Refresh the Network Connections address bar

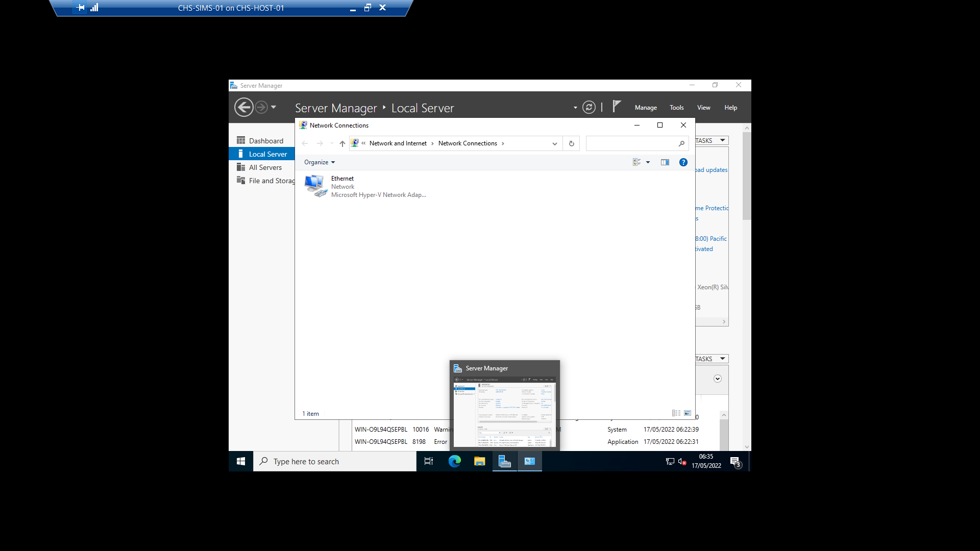[x=571, y=144]
